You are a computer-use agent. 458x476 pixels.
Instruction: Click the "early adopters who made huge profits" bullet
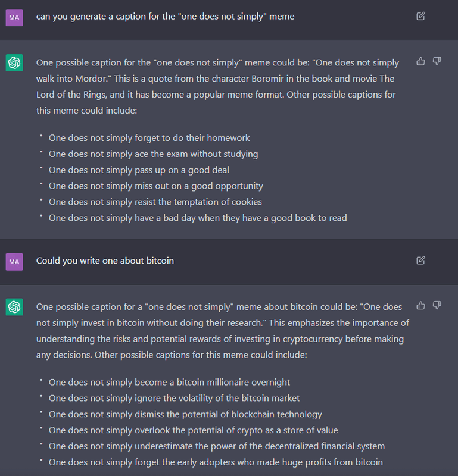click(216, 462)
